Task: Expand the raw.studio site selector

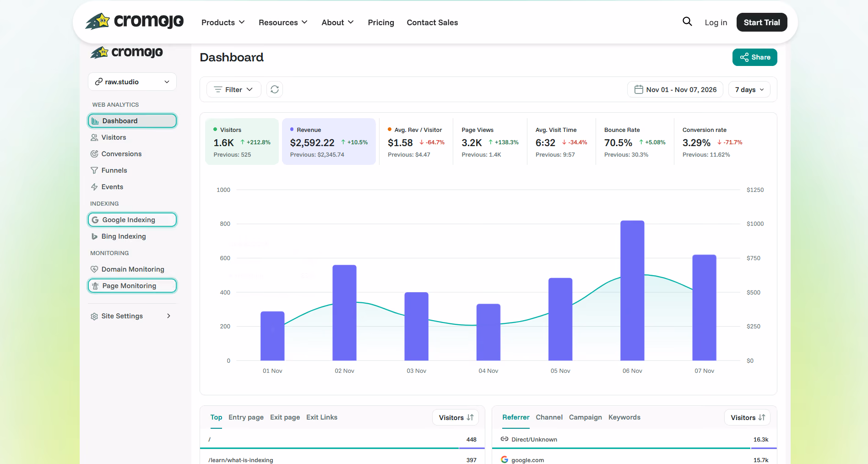Action: pos(132,82)
